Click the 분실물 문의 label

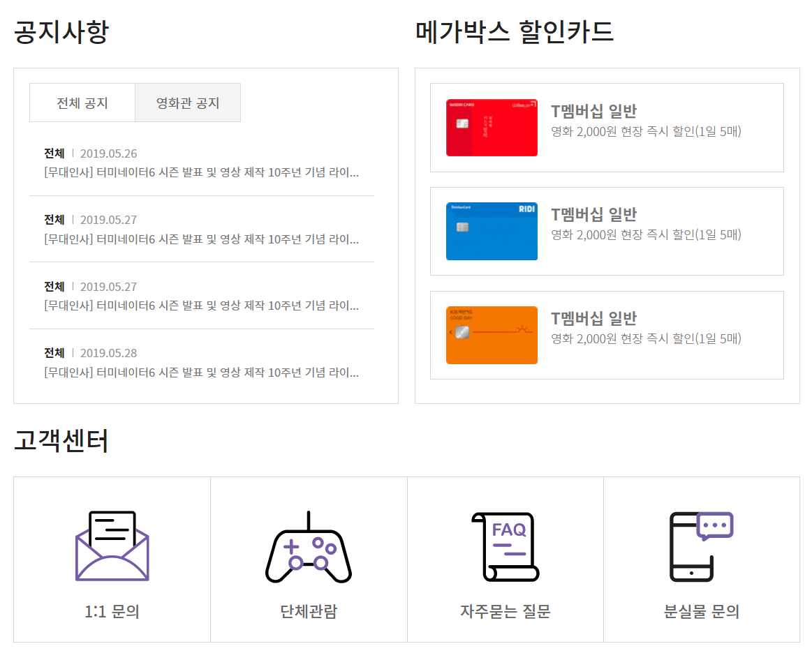click(x=702, y=611)
